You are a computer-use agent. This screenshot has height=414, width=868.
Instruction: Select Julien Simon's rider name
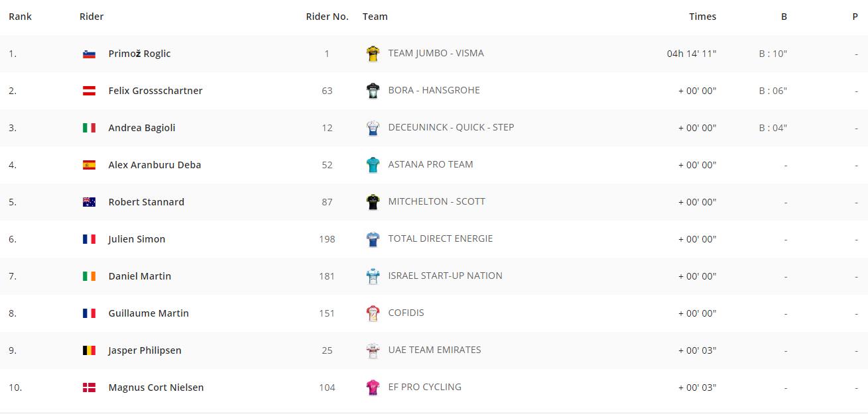[137, 239]
